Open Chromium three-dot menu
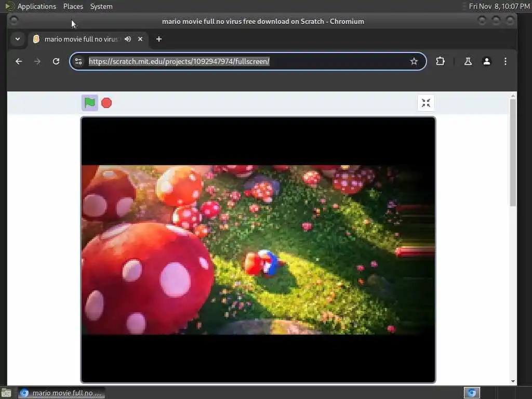532x399 pixels. pos(505,61)
